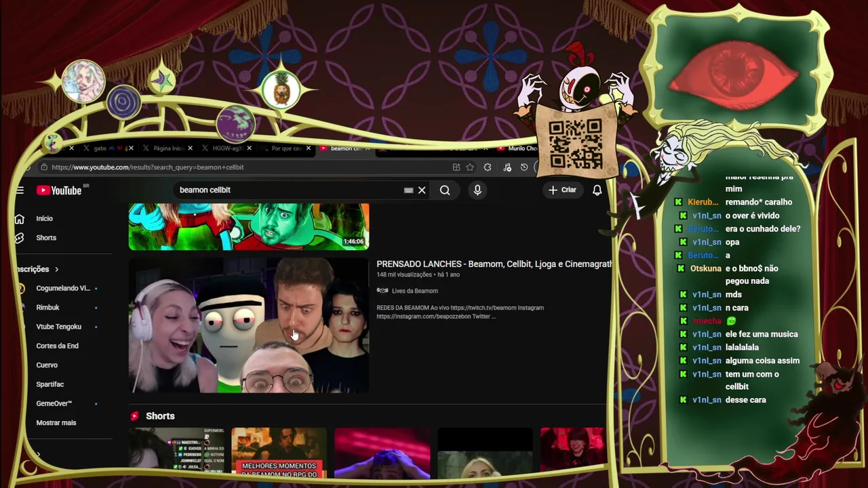Open the video thumbnail showing 1:46:06 duration
868x488 pixels.
coord(249,226)
